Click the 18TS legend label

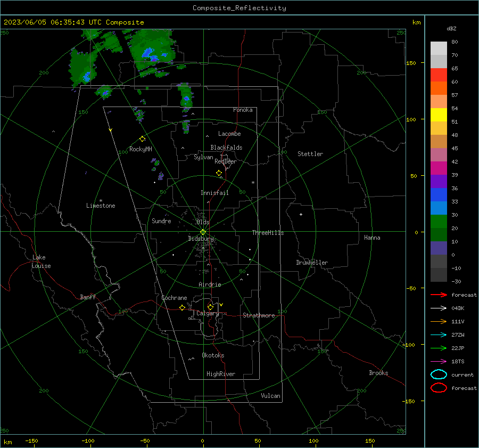point(458,362)
